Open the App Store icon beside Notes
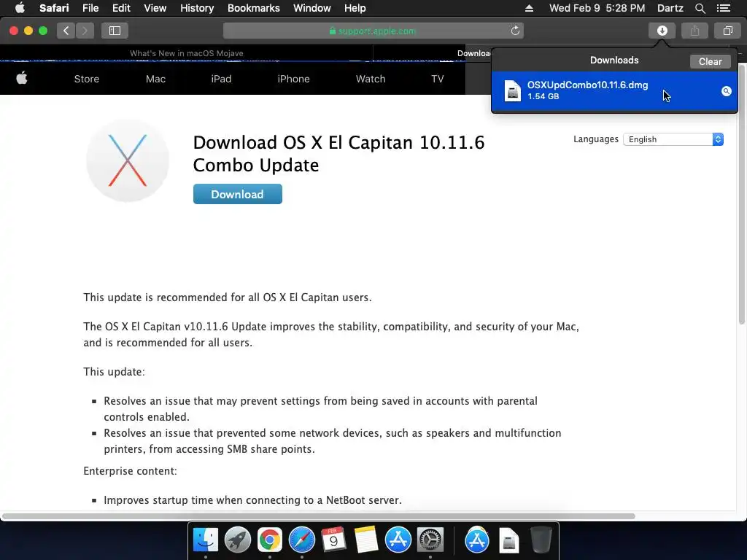The image size is (747, 560). pos(398,540)
